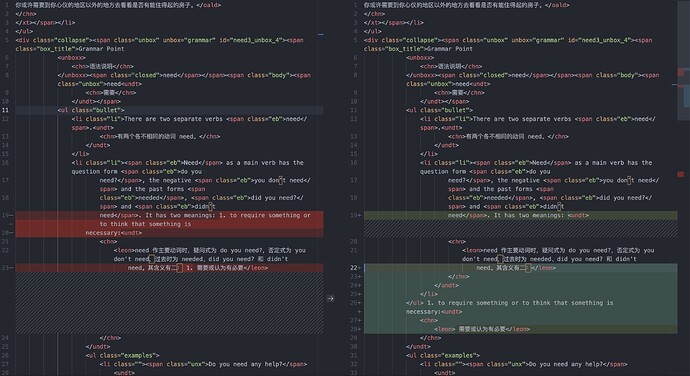Screen dimensions: 690x376
Task: Click the "</chn>" line 2 in the right pane
Action: click(374, 14)
